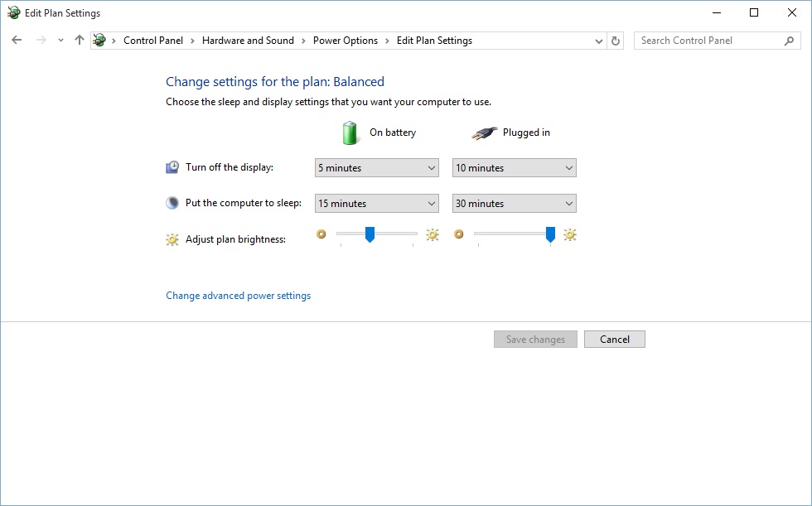Click Power Options breadcrumb
The image size is (812, 506).
click(x=346, y=41)
